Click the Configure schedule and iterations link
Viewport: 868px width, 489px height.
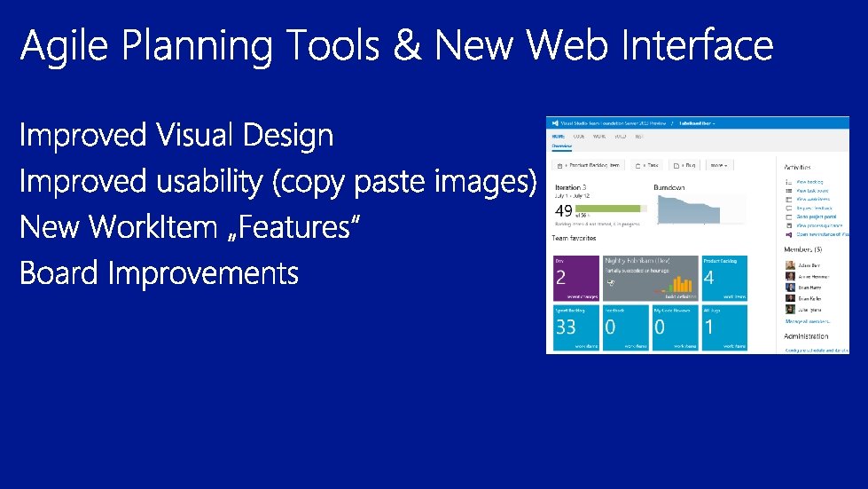[x=817, y=351]
